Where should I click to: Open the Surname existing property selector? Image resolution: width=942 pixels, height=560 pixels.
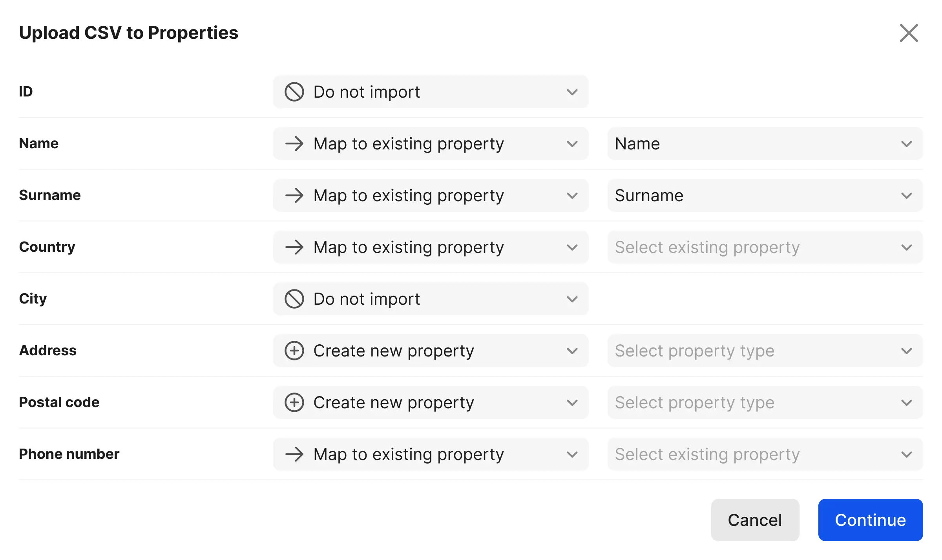765,196
